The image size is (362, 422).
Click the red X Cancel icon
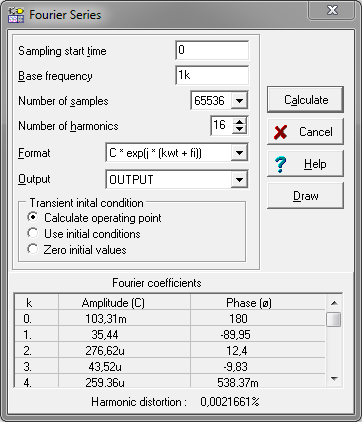coord(281,132)
